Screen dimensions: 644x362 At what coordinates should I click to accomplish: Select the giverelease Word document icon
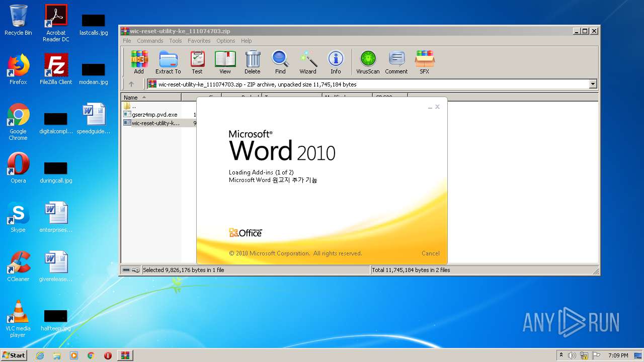pyautogui.click(x=56, y=266)
